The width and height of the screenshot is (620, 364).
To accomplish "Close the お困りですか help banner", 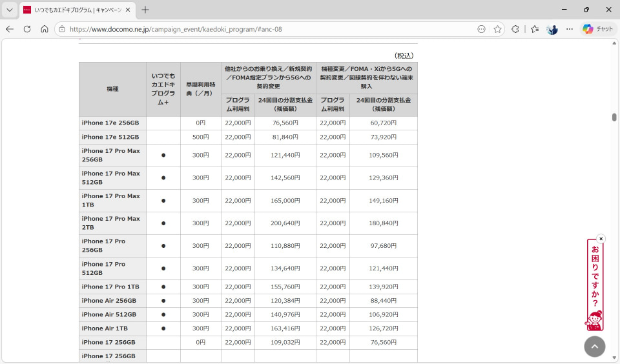I will tap(601, 239).
